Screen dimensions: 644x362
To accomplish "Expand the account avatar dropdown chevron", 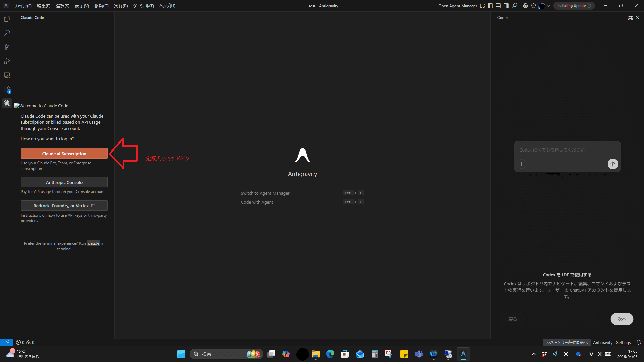I will [548, 6].
